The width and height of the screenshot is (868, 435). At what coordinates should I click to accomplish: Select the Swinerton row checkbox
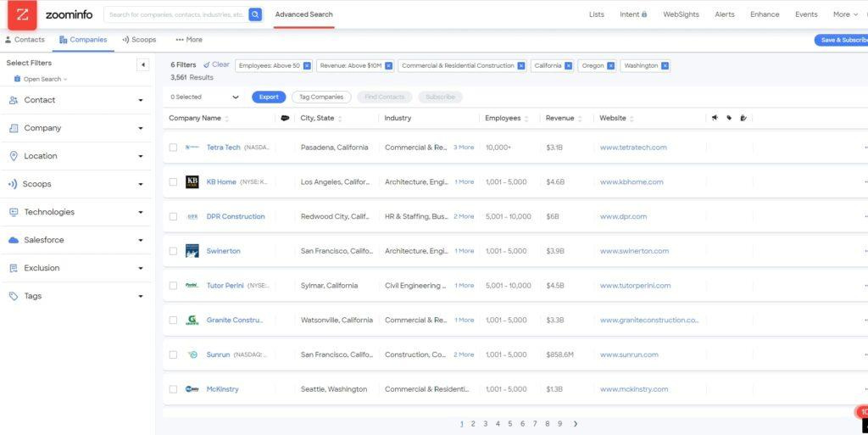click(x=173, y=251)
